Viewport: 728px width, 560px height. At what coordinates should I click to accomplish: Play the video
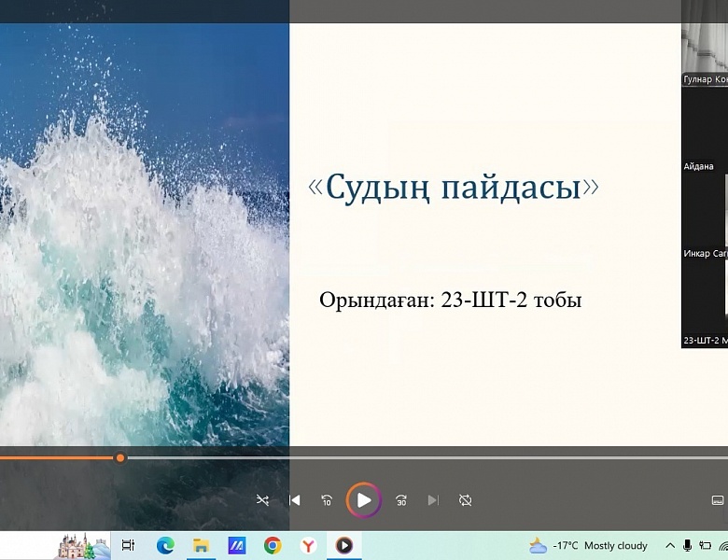pyautogui.click(x=364, y=500)
